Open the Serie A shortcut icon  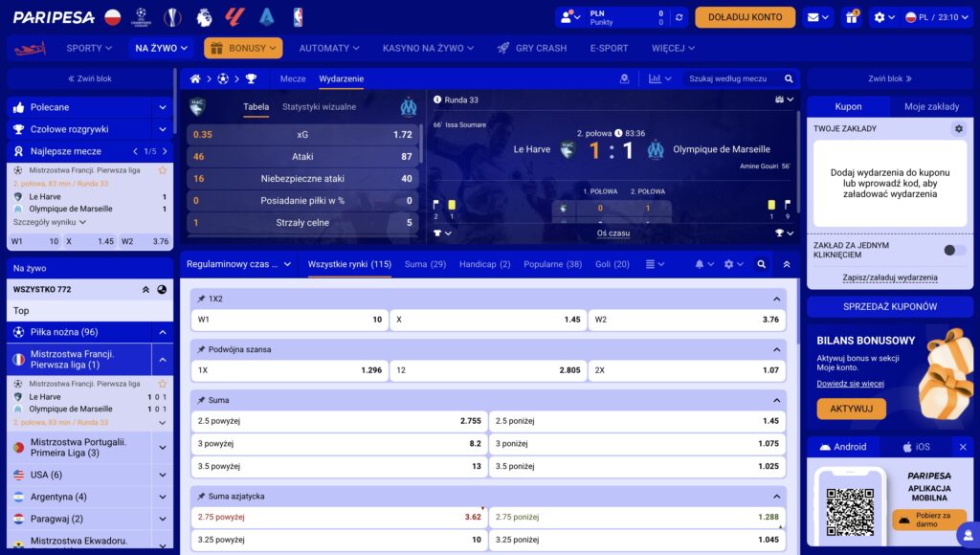click(x=267, y=17)
